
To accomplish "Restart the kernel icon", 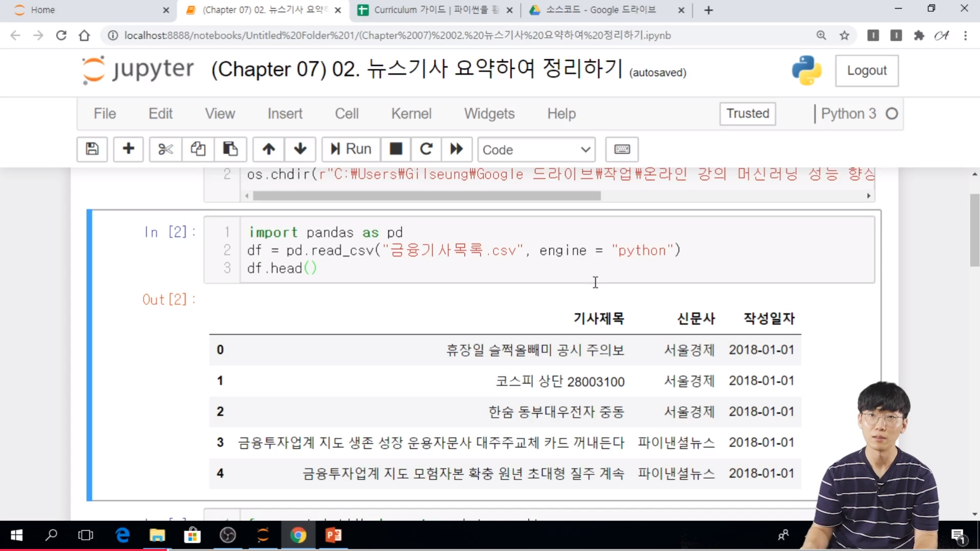I will (x=426, y=149).
